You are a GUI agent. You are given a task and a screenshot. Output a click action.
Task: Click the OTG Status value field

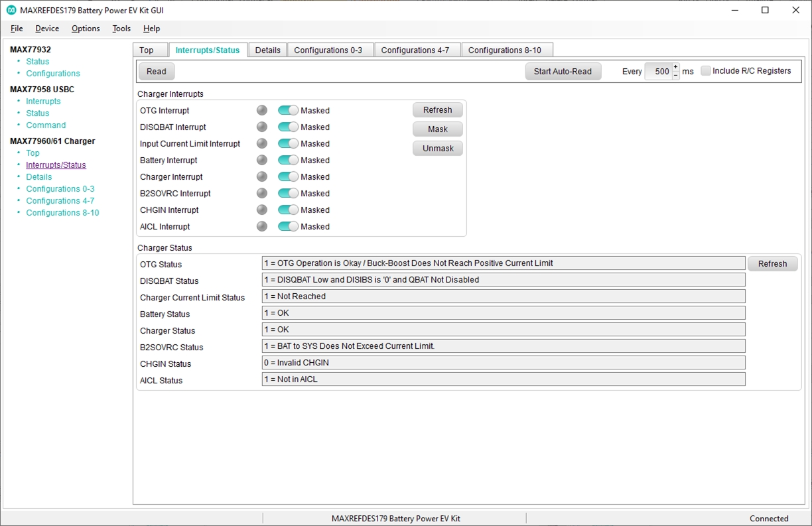point(504,263)
